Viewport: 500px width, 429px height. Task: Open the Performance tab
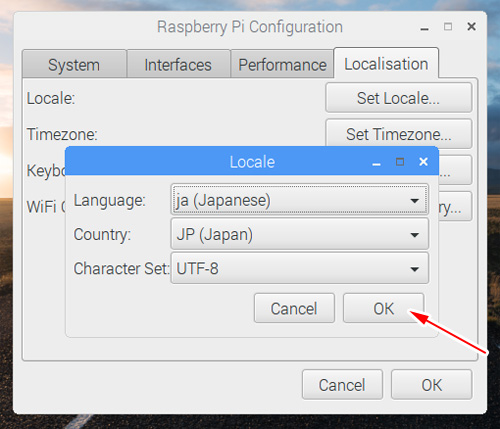(282, 64)
